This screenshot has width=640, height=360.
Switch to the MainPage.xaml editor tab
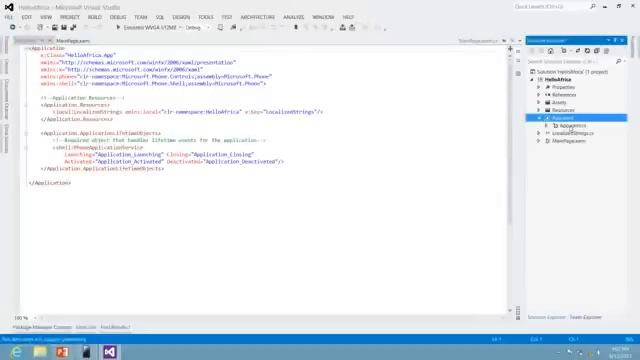tap(73, 41)
